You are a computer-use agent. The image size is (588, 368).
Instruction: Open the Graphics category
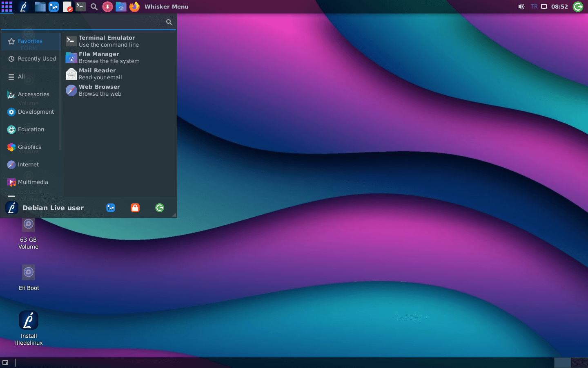31,147
